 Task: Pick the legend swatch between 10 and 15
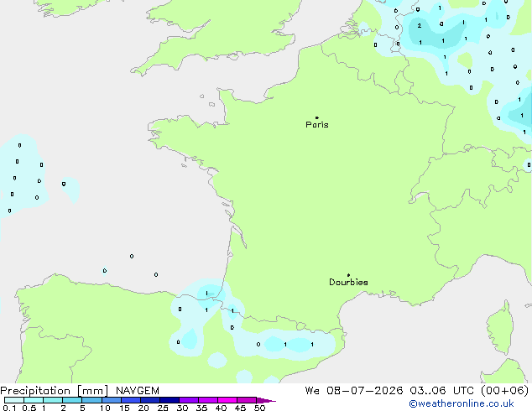click(x=112, y=400)
